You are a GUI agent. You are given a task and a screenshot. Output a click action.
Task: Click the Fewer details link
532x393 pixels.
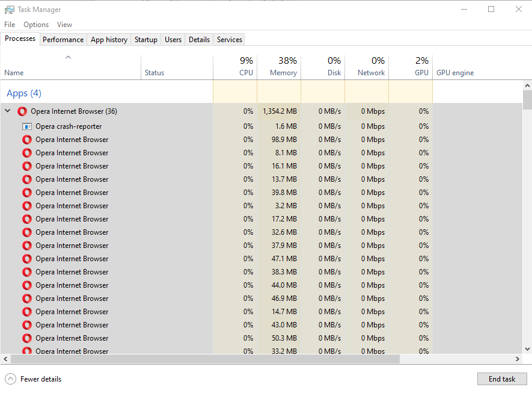41,379
